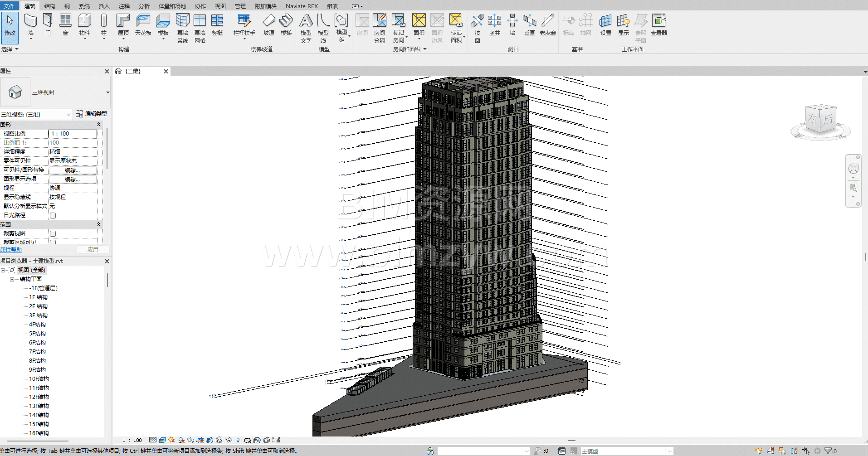The height and width of the screenshot is (456, 868).
Task: Click 编辑 button for 可见性/图形替换
Action: coord(73,170)
